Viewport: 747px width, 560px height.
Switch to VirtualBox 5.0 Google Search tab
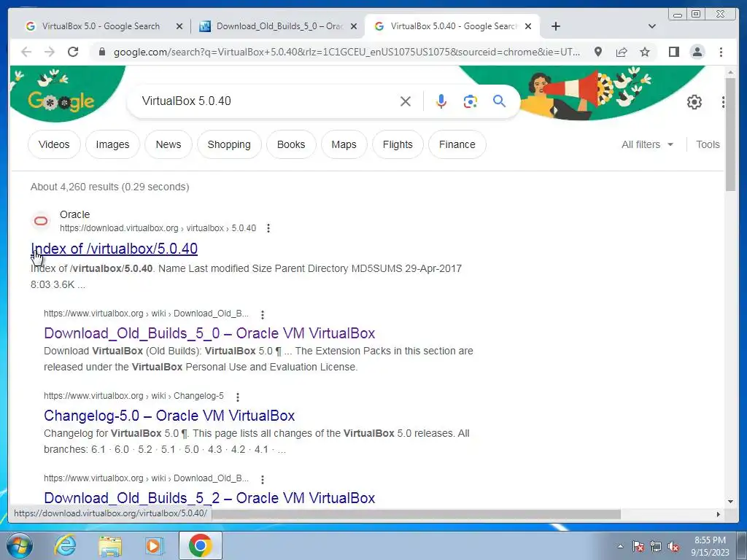pos(101,26)
